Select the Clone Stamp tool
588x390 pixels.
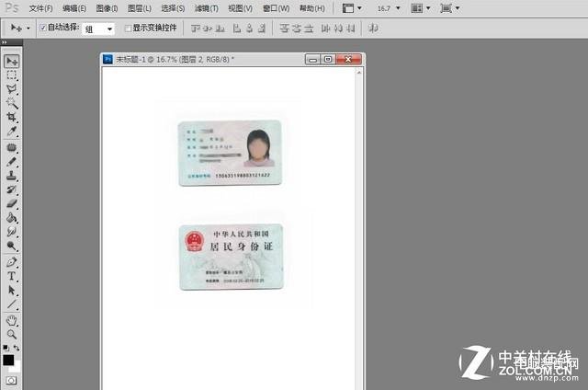point(12,176)
